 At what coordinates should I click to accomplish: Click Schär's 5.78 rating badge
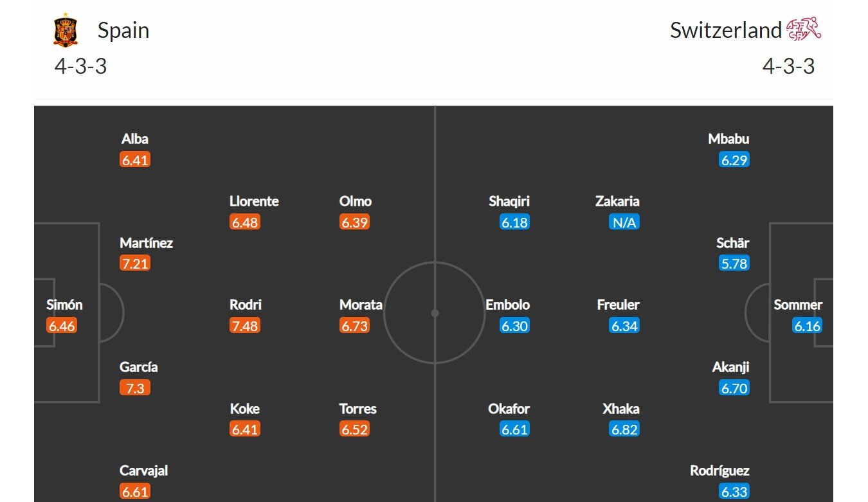click(x=734, y=263)
